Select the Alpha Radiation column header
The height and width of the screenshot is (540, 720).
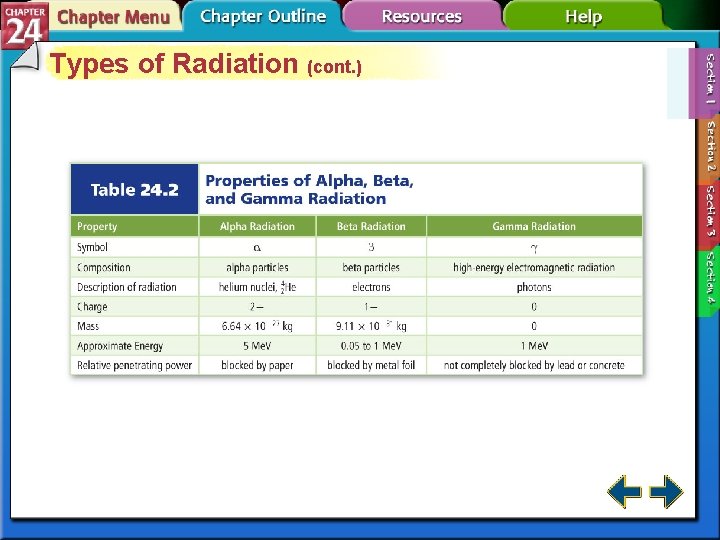(257, 226)
